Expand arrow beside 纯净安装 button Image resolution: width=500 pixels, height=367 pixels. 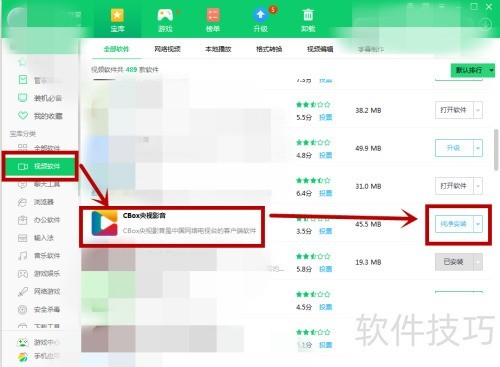click(x=478, y=224)
